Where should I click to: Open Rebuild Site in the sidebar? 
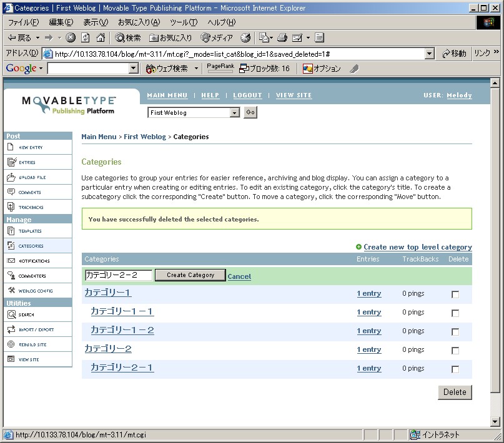pos(37,344)
